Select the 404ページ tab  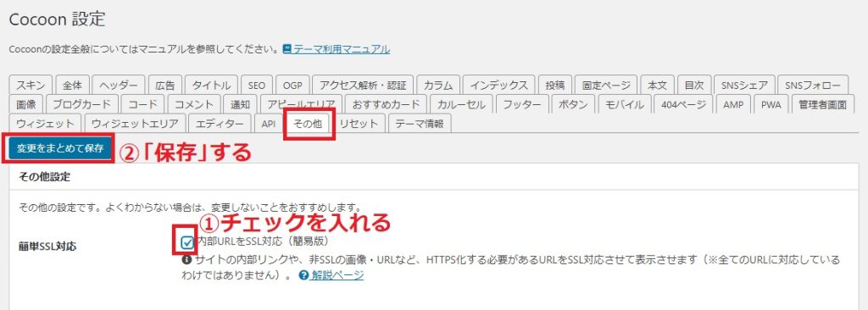[x=683, y=105]
